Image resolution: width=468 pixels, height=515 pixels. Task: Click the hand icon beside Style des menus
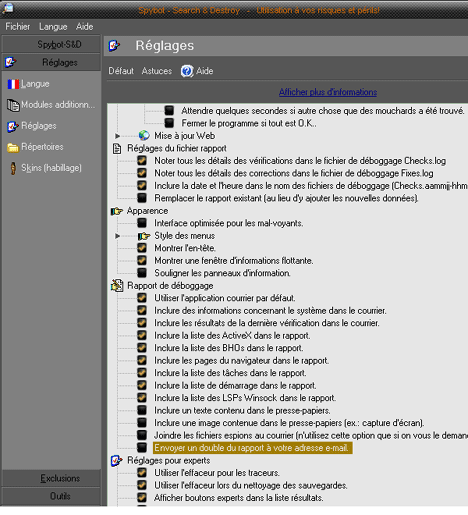coord(144,236)
